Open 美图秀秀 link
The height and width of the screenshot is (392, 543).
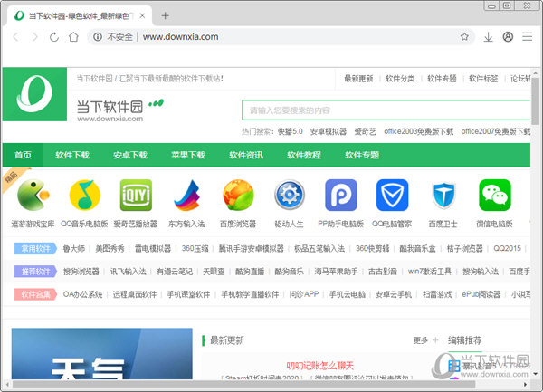[110, 249]
